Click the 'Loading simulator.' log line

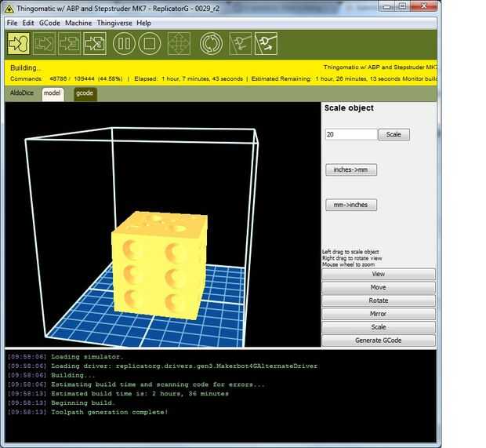(x=87, y=357)
